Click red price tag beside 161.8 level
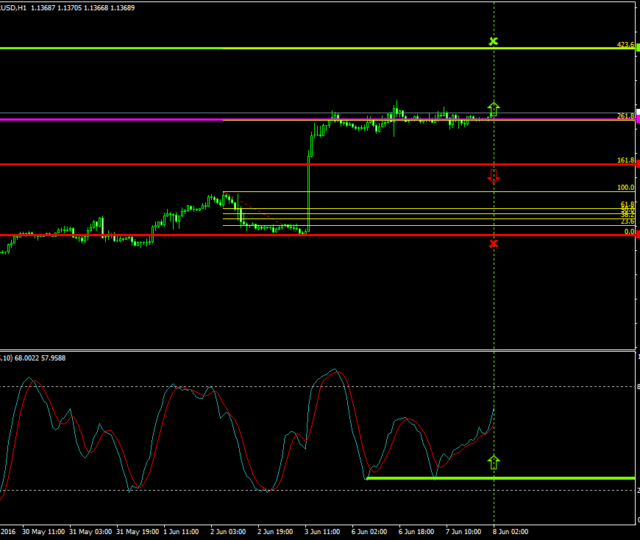The image size is (640, 540). [637, 164]
